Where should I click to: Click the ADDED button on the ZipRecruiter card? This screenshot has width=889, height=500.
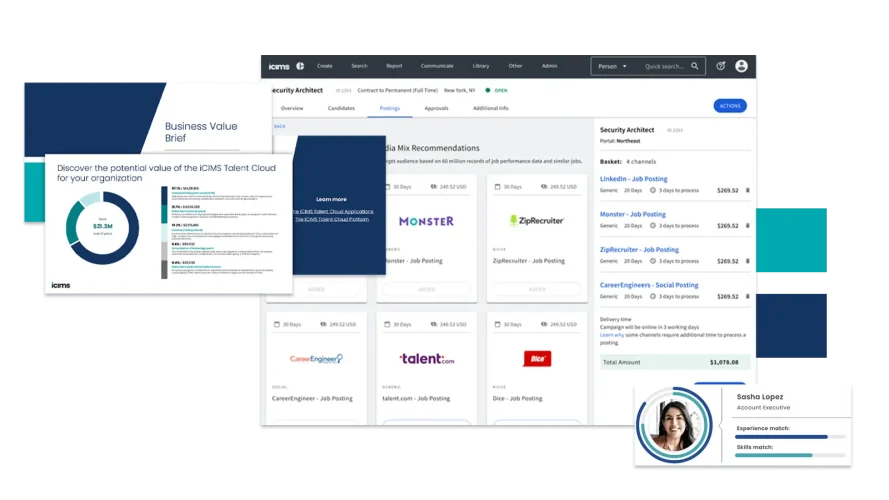pyautogui.click(x=536, y=290)
